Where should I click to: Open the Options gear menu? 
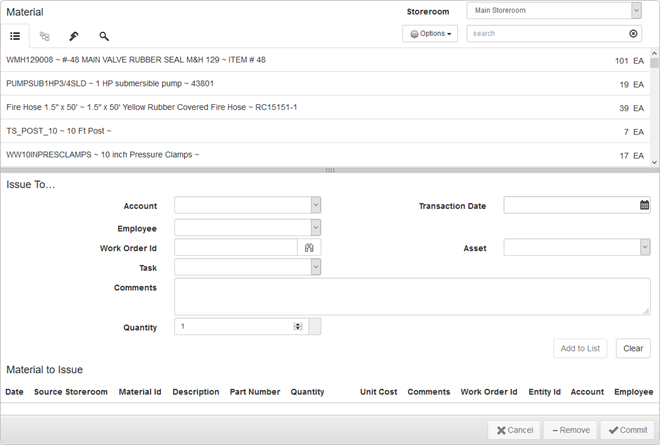click(x=430, y=33)
